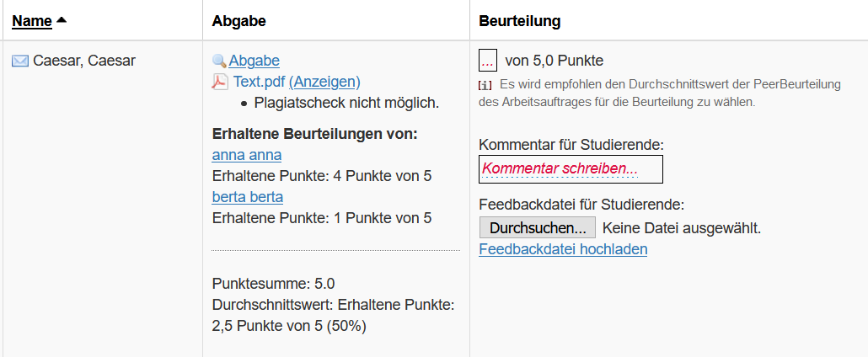The width and height of the screenshot is (868, 357).
Task: Open the Abgabe submission link
Action: point(255,61)
